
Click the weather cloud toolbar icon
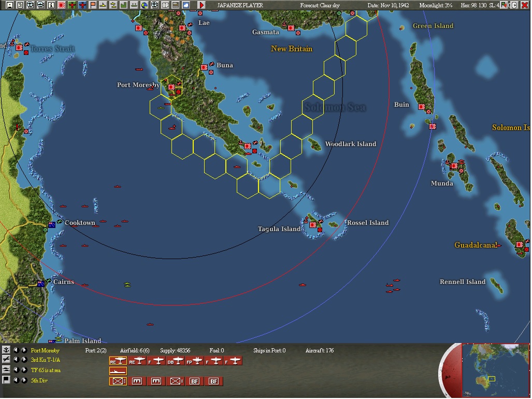tap(186, 5)
